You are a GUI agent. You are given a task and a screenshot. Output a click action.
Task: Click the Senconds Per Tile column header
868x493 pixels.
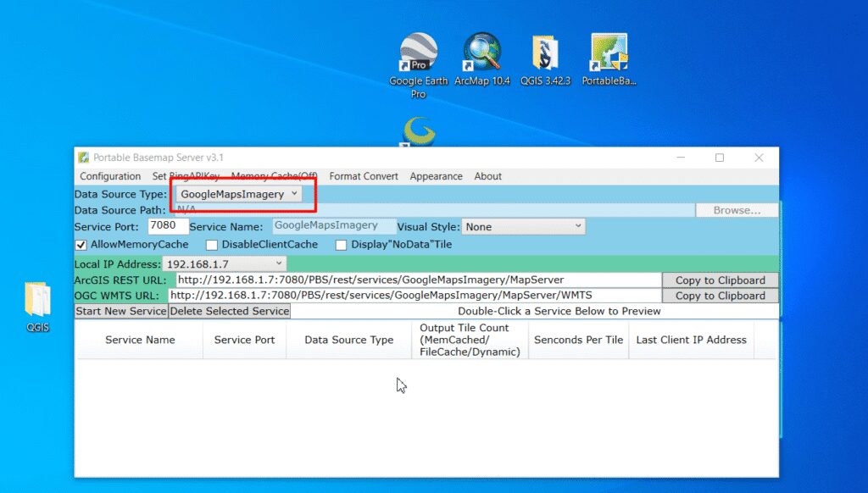coord(578,340)
